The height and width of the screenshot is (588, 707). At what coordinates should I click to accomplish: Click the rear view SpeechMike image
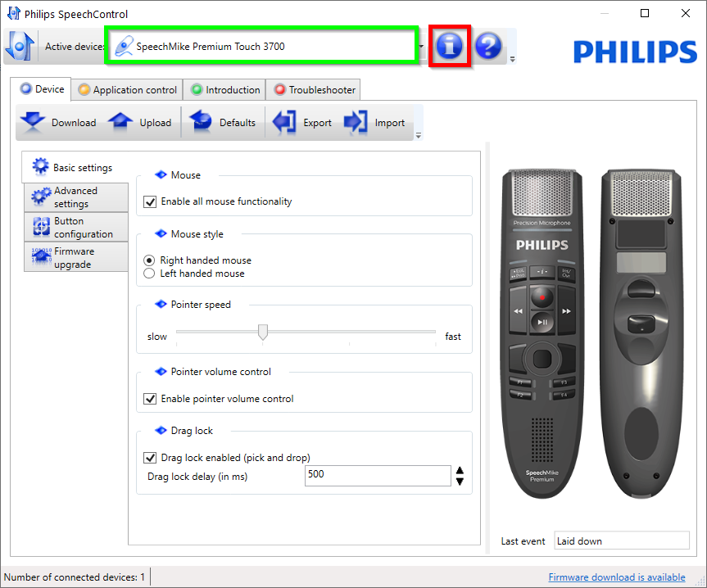coord(641,333)
